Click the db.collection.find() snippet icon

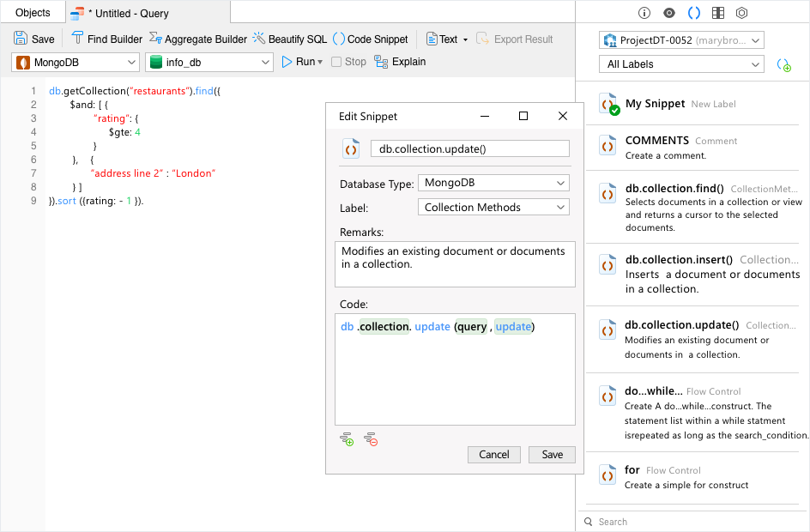pos(607,194)
